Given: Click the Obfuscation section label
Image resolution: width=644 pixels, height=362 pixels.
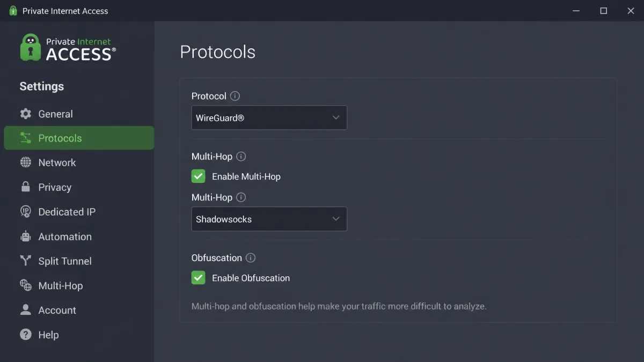Looking at the screenshot, I should tap(216, 258).
